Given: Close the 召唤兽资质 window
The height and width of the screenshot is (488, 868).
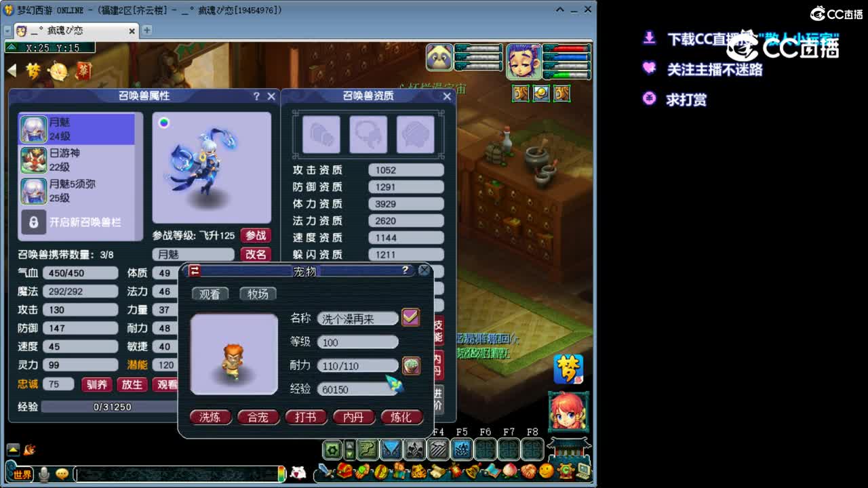Looking at the screenshot, I should pyautogui.click(x=447, y=96).
